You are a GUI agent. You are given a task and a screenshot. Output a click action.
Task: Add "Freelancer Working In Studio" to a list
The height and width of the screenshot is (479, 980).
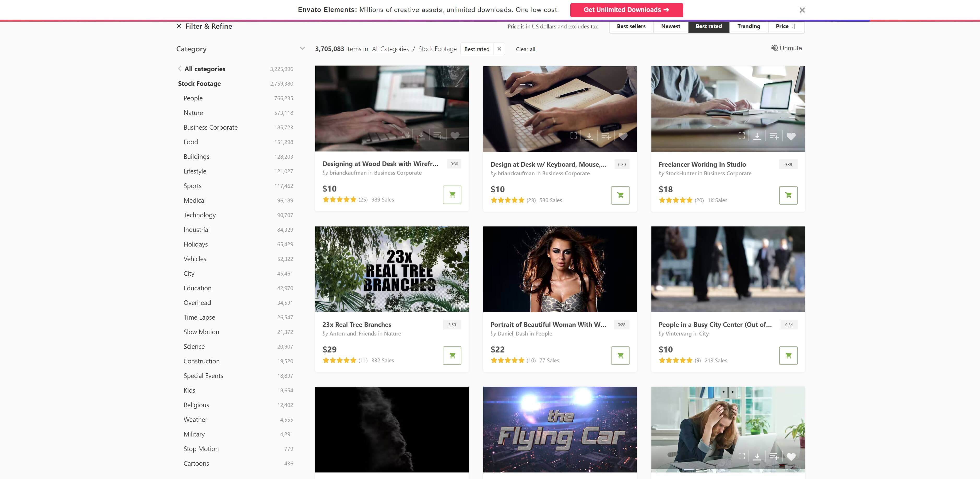click(x=774, y=136)
